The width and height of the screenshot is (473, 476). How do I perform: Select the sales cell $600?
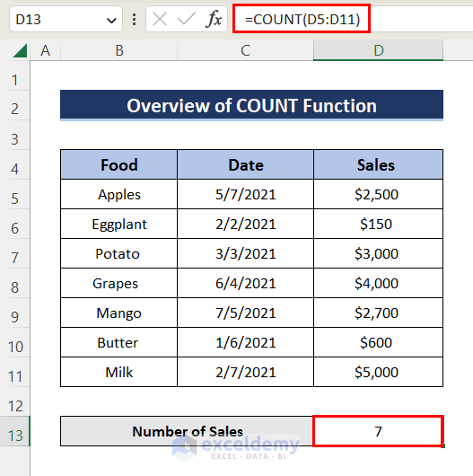(378, 342)
